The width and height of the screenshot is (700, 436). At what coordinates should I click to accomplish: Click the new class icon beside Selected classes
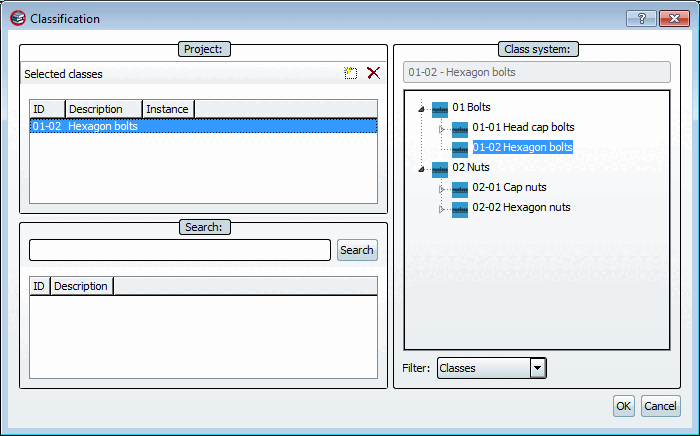(351, 73)
